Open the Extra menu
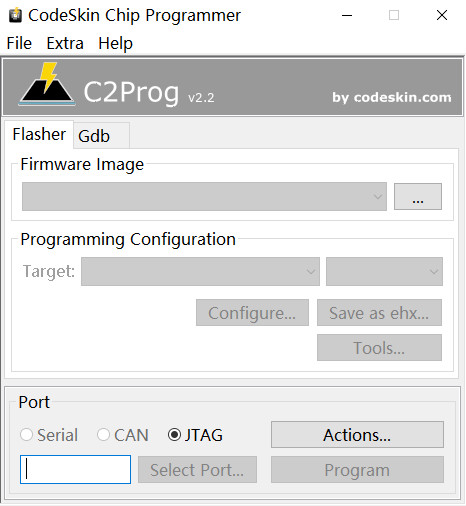This screenshot has height=506, width=466. click(65, 43)
